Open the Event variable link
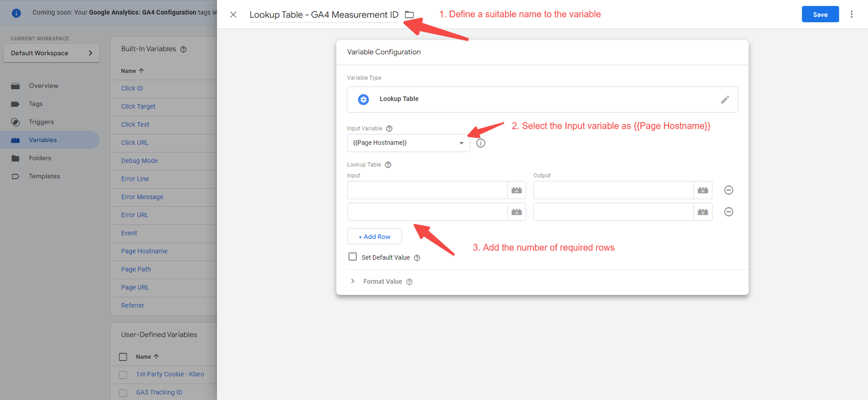 pyautogui.click(x=129, y=233)
